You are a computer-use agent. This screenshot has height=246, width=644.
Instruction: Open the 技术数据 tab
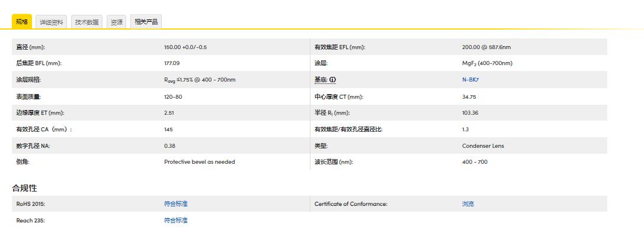(x=86, y=22)
